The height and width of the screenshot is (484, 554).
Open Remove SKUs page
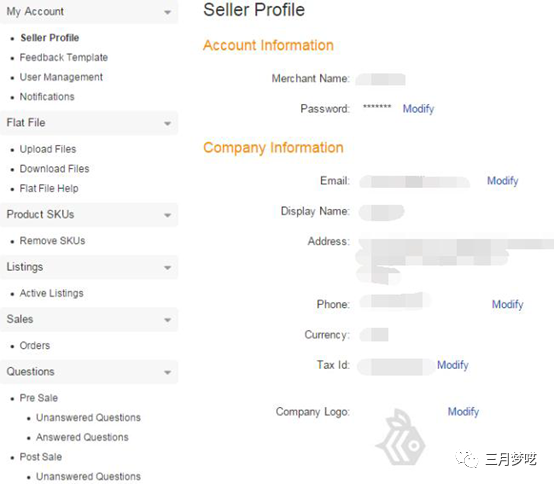click(x=52, y=241)
